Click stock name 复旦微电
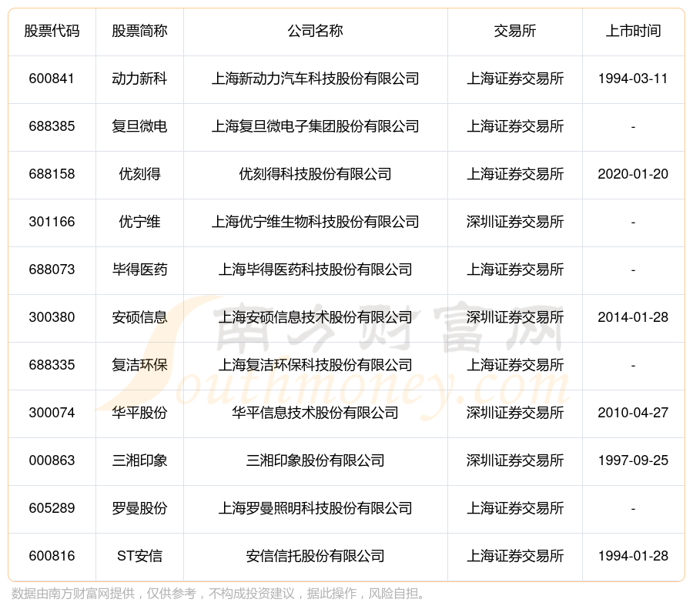 coord(139,126)
